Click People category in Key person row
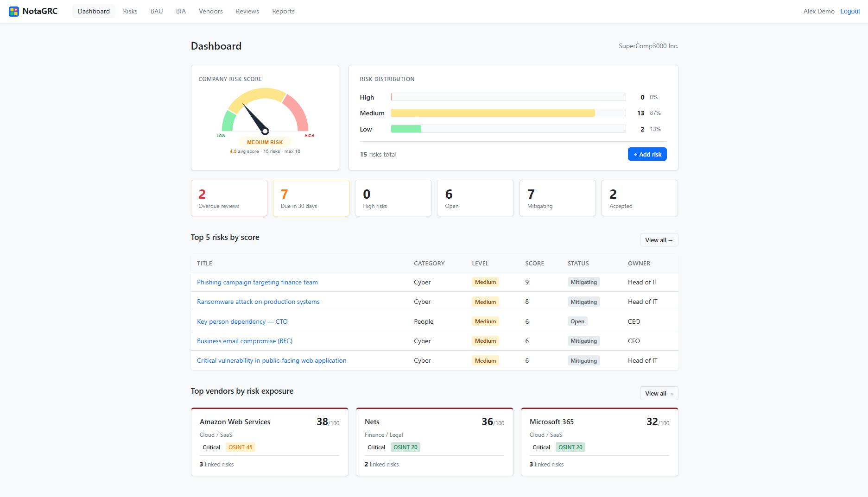868x497 pixels. [x=424, y=321]
